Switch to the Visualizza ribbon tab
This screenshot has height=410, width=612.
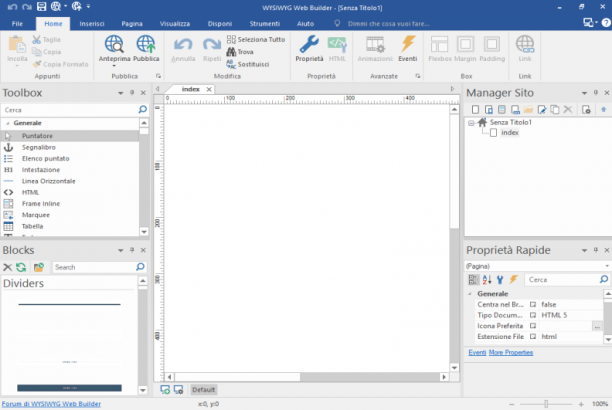click(x=174, y=23)
